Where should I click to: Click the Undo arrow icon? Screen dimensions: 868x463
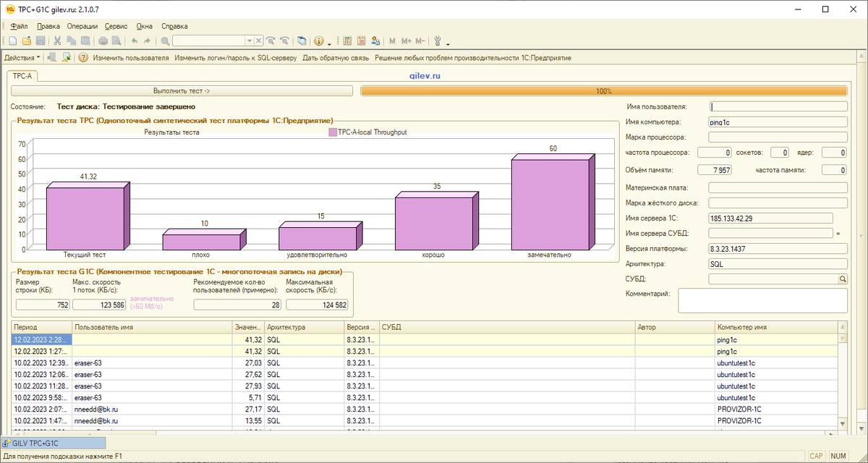(x=135, y=41)
